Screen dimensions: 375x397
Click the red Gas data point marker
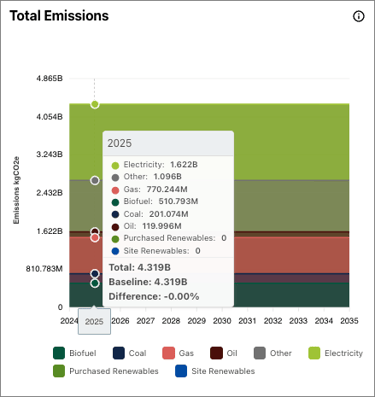coord(95,237)
